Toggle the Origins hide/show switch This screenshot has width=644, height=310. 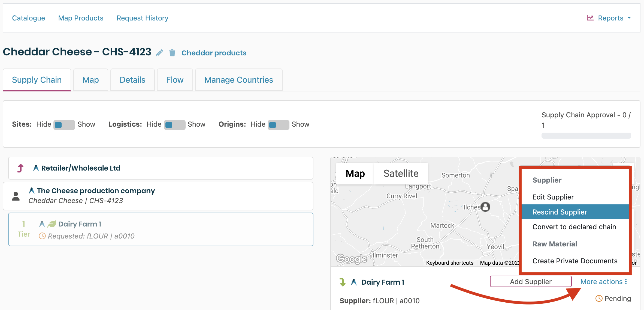click(x=278, y=125)
